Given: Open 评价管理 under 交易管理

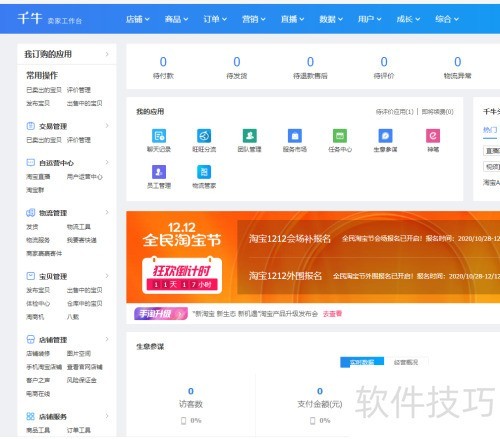Looking at the screenshot, I should click(79, 140).
